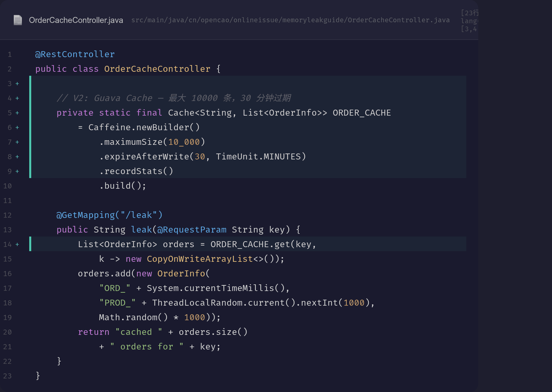This screenshot has height=392, width=552.
Task: Click the @RequestParam annotation
Action: tap(192, 230)
